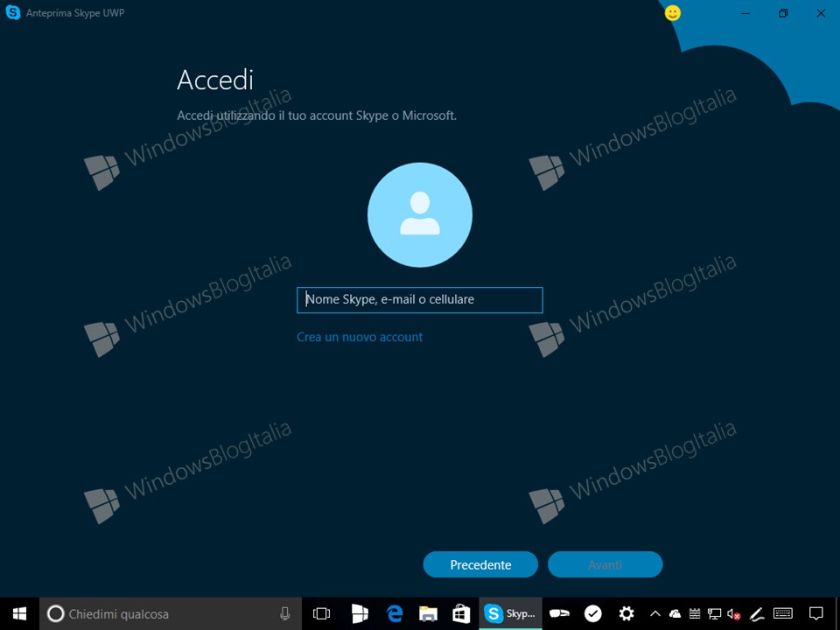The width and height of the screenshot is (840, 630).
Task: Click the Skype name, e-mail or phone field
Action: 419,300
